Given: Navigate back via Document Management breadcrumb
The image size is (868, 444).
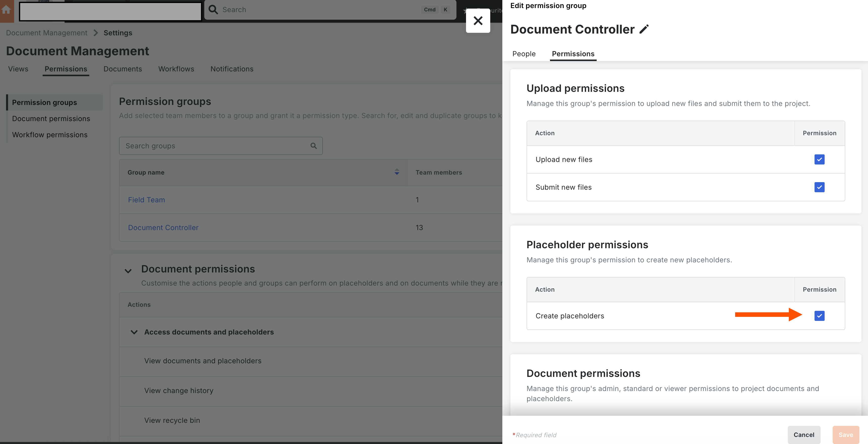Looking at the screenshot, I should coord(46,33).
